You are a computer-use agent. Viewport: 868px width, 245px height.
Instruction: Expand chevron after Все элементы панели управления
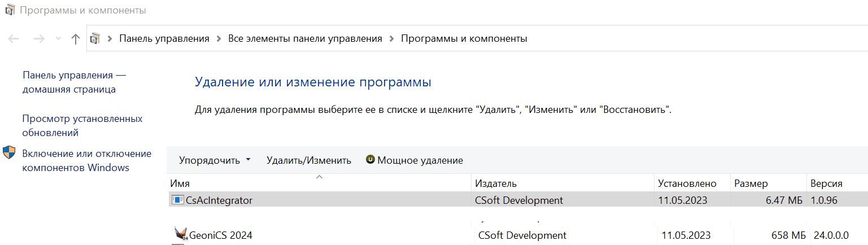(x=391, y=38)
